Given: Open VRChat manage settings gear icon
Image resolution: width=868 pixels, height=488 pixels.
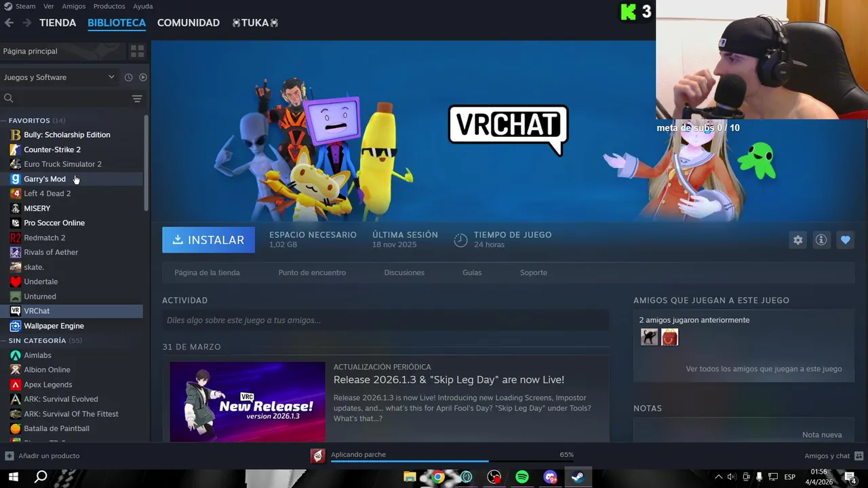Looking at the screenshot, I should [798, 240].
